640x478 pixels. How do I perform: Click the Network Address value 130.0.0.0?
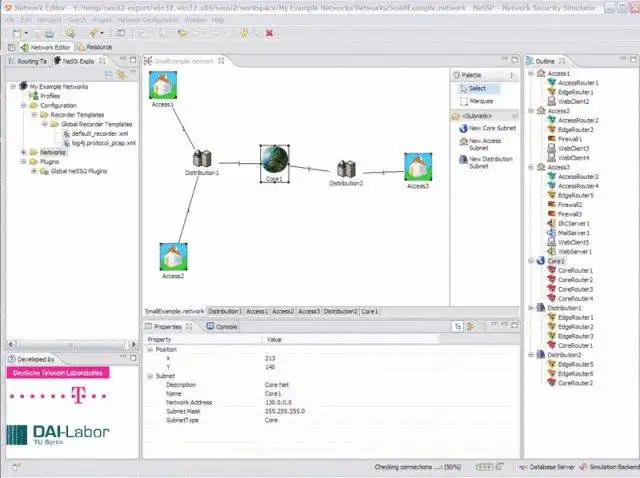pyautogui.click(x=278, y=402)
